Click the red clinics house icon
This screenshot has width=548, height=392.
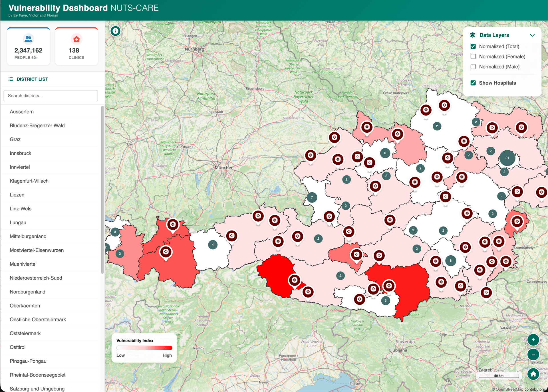(76, 39)
